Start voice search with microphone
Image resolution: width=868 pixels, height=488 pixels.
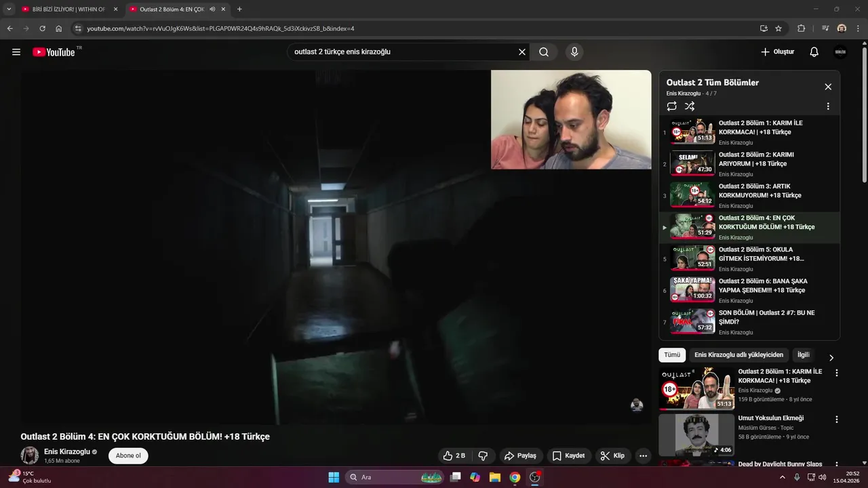click(x=574, y=52)
